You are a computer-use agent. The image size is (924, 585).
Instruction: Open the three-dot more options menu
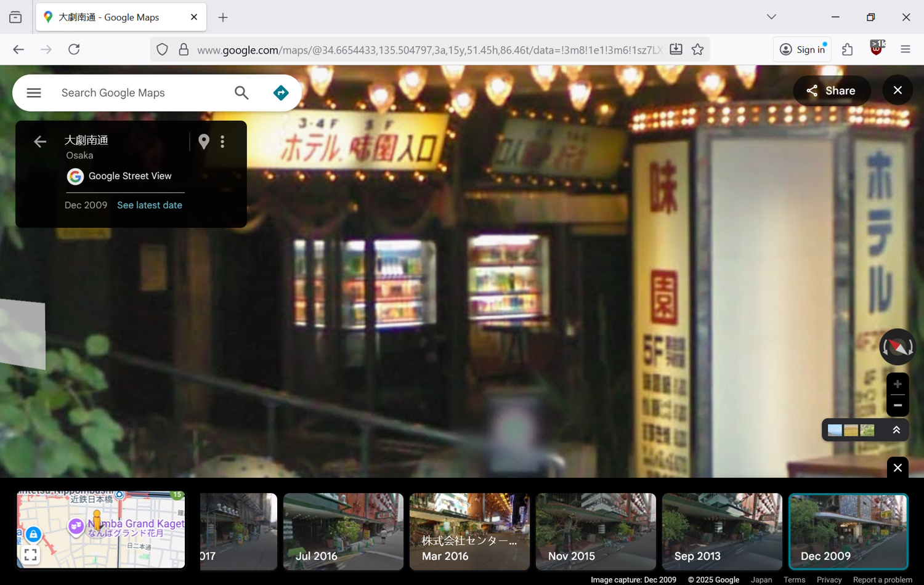pyautogui.click(x=222, y=142)
